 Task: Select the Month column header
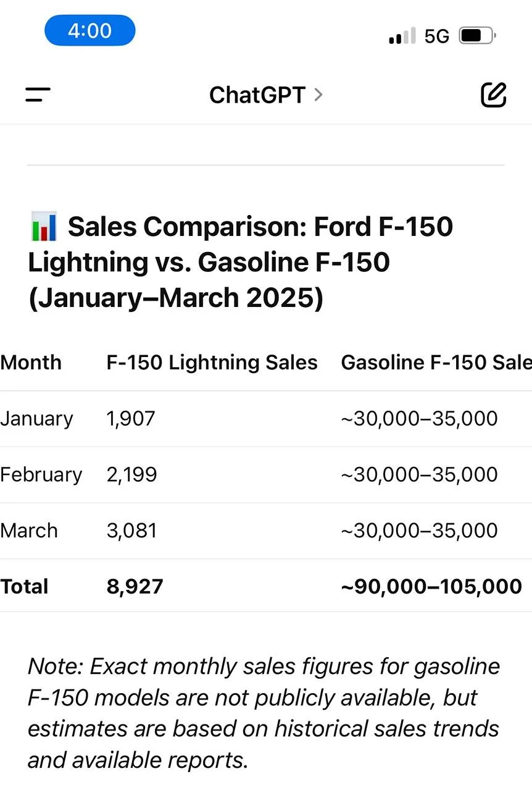(x=31, y=363)
